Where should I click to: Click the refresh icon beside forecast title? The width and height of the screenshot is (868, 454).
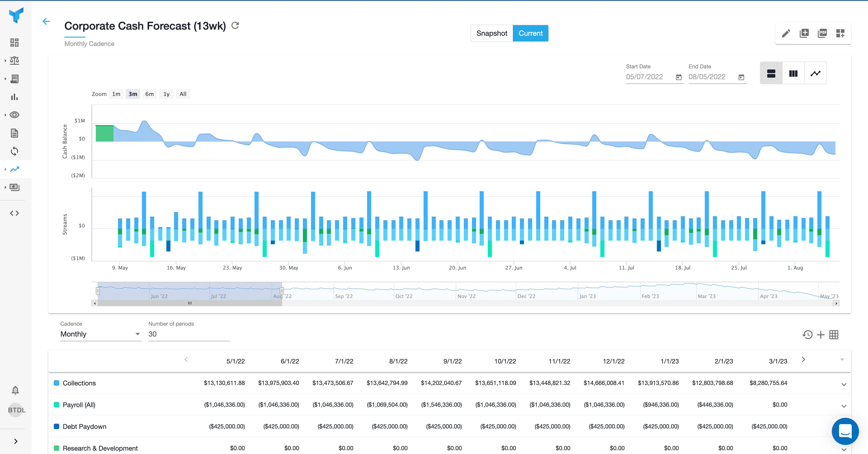(x=235, y=26)
